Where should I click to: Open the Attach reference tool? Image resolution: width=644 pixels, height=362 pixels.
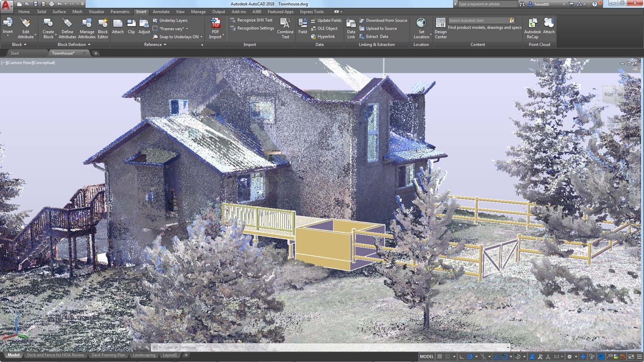pos(117,26)
